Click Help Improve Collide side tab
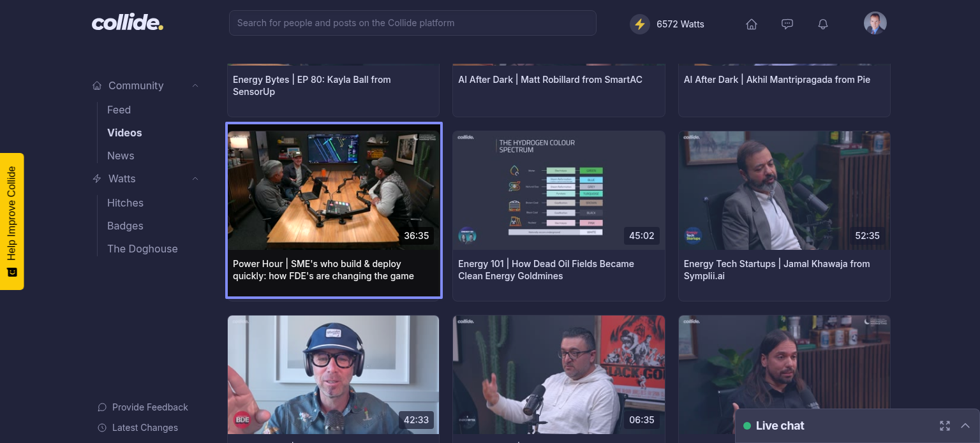This screenshot has width=980, height=443. 11,221
